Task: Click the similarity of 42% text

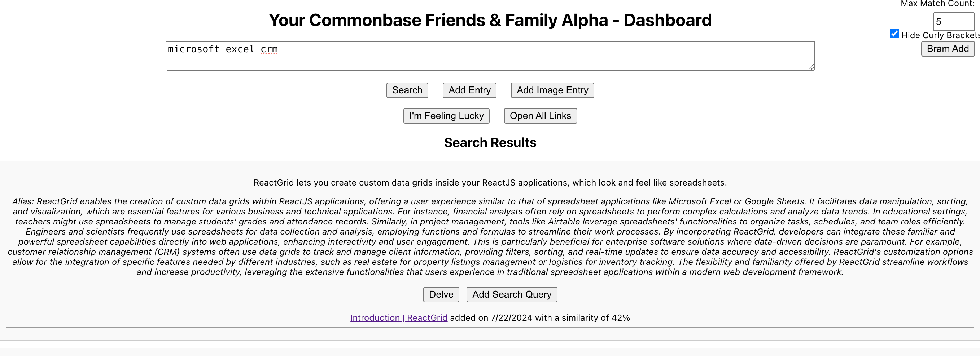Action: (x=582, y=318)
